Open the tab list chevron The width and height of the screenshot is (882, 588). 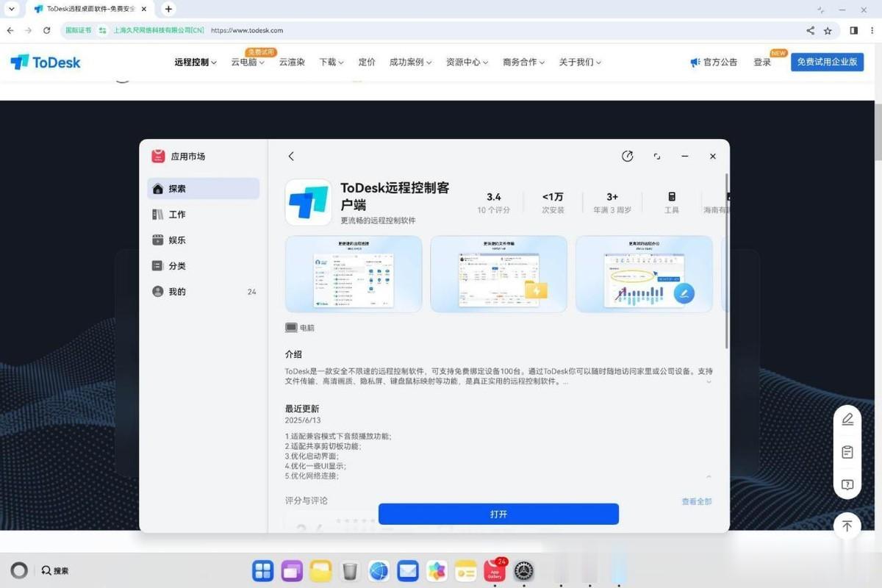pos(11,9)
